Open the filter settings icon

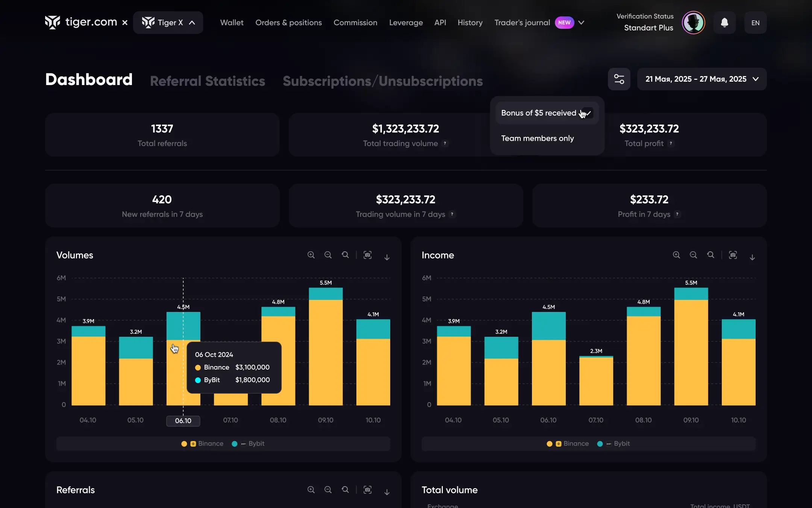pyautogui.click(x=619, y=79)
